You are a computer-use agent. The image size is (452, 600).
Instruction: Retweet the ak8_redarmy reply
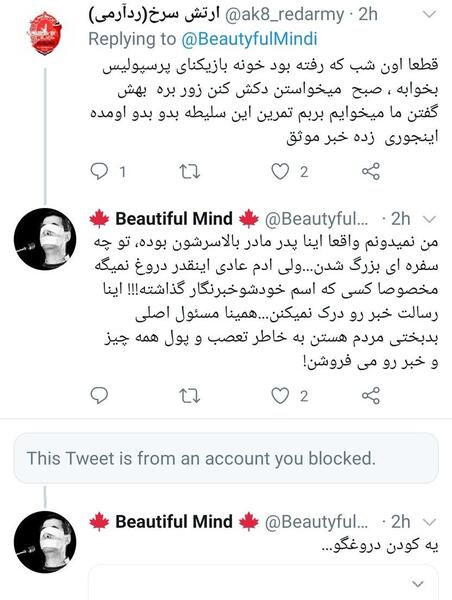[x=190, y=171]
